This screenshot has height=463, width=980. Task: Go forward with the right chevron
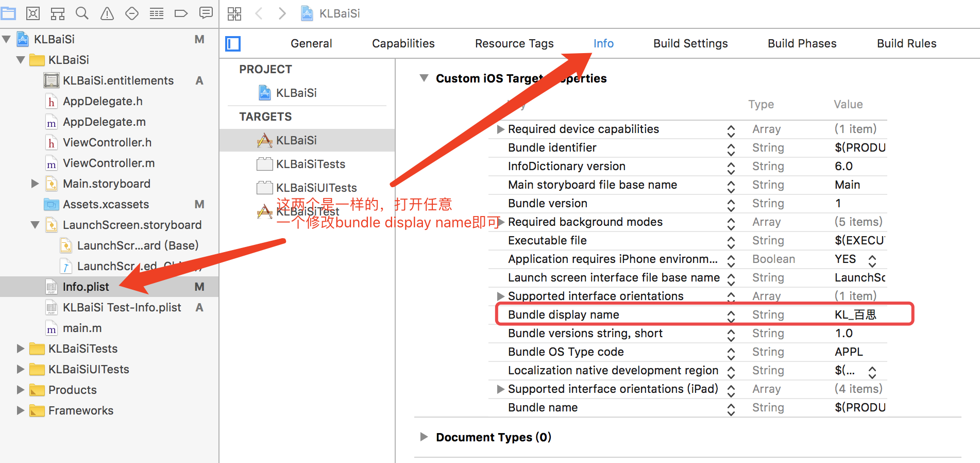click(x=282, y=13)
